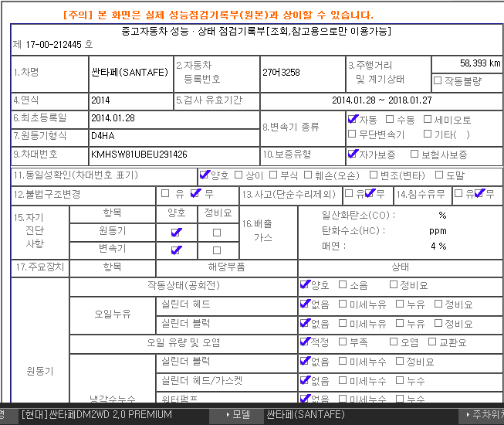Uncheck the 자동 transmission type checkbox

point(353,120)
